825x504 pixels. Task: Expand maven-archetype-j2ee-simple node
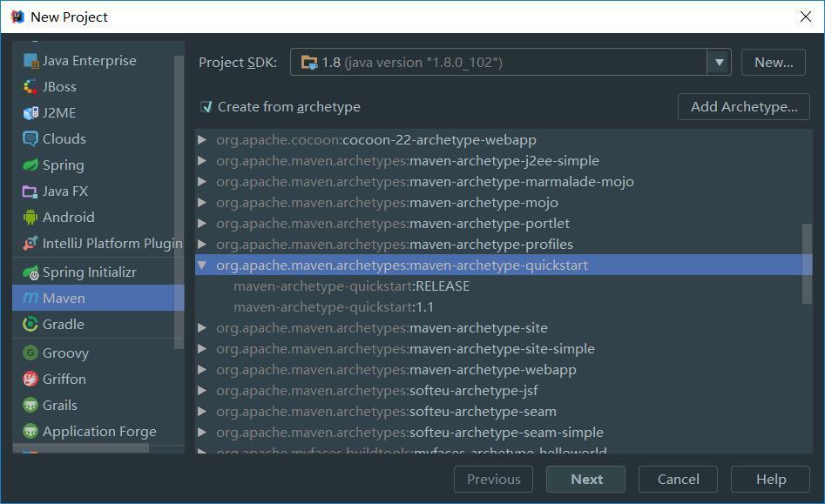(x=201, y=161)
